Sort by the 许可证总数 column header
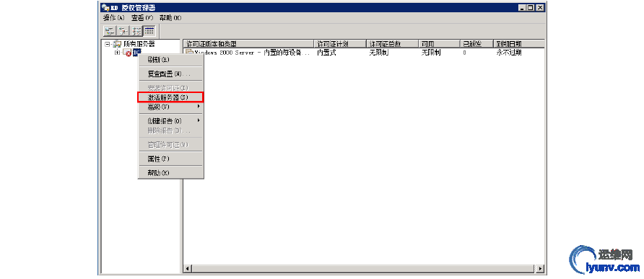Screen dimensions: 644x279 [392, 44]
